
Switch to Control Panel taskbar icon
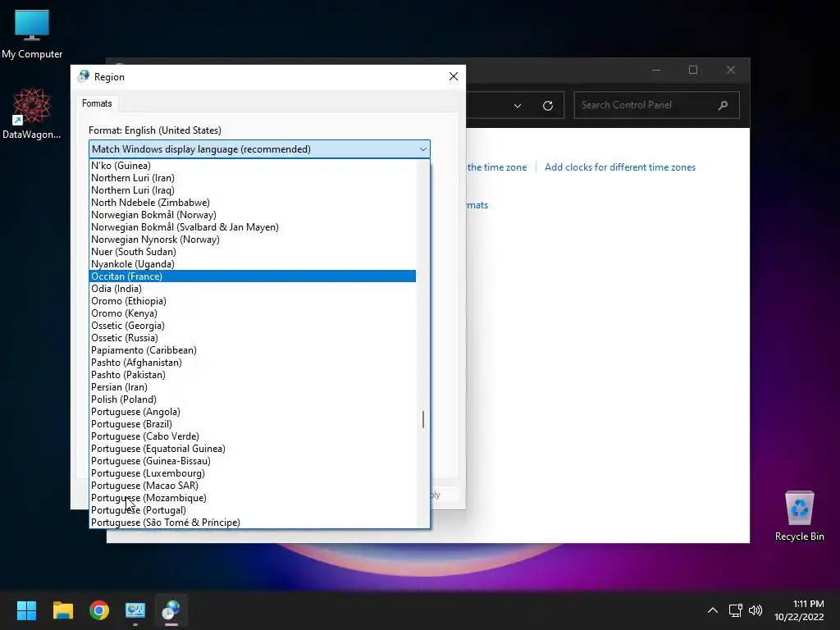[x=135, y=610]
